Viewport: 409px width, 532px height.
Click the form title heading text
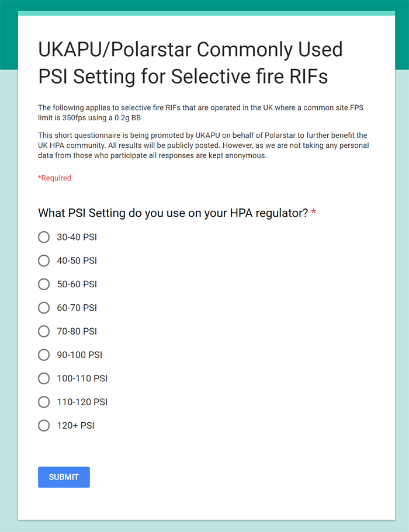click(x=190, y=62)
